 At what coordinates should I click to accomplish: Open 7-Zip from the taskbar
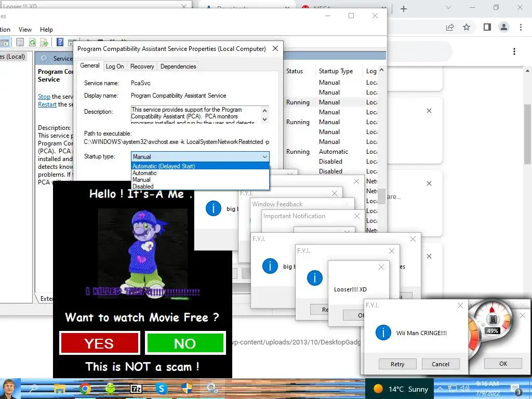[x=136, y=389]
